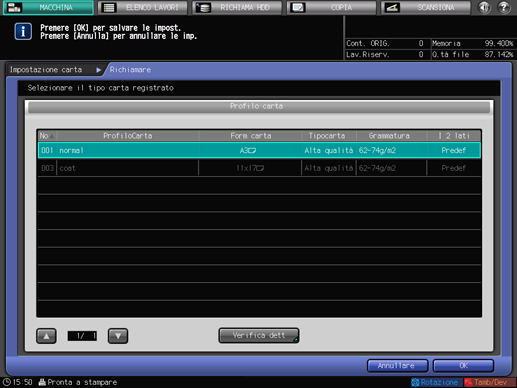The width and height of the screenshot is (517, 388).
Task: Click the Rotazione status indicator
Action: tap(436, 382)
